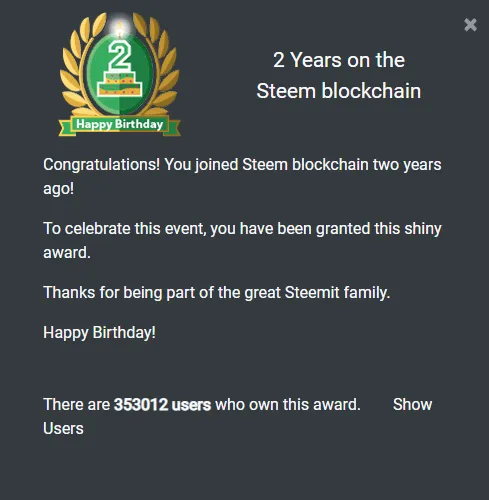The height and width of the screenshot is (500, 489).
Task: Click the word 'ago!' in first paragraph
Action: pyautogui.click(x=59, y=189)
